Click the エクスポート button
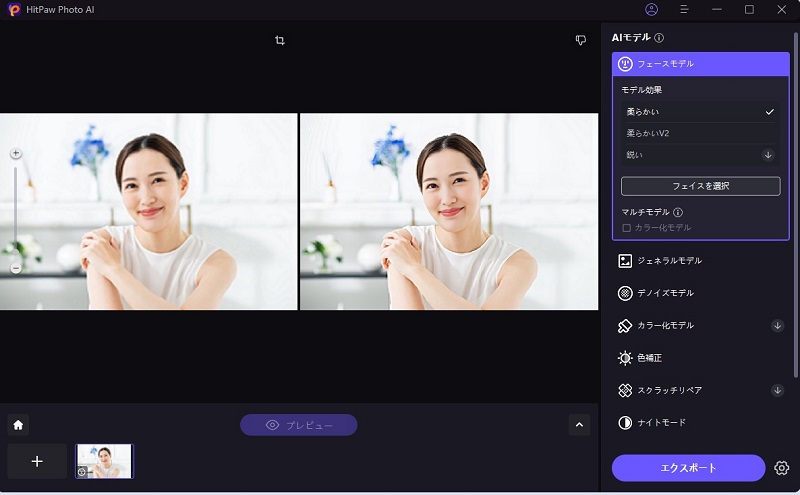This screenshot has width=800, height=495. [x=689, y=468]
